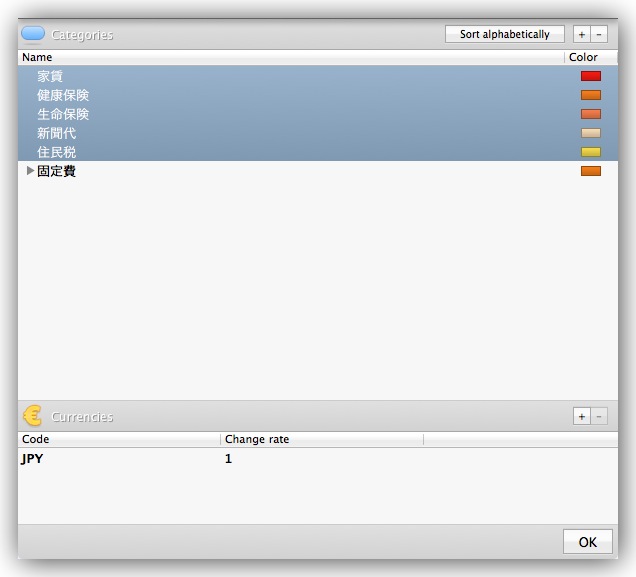Viewport: 636px width, 577px height.
Task: Open the yellow color swatch for 住民税
Action: click(x=590, y=152)
